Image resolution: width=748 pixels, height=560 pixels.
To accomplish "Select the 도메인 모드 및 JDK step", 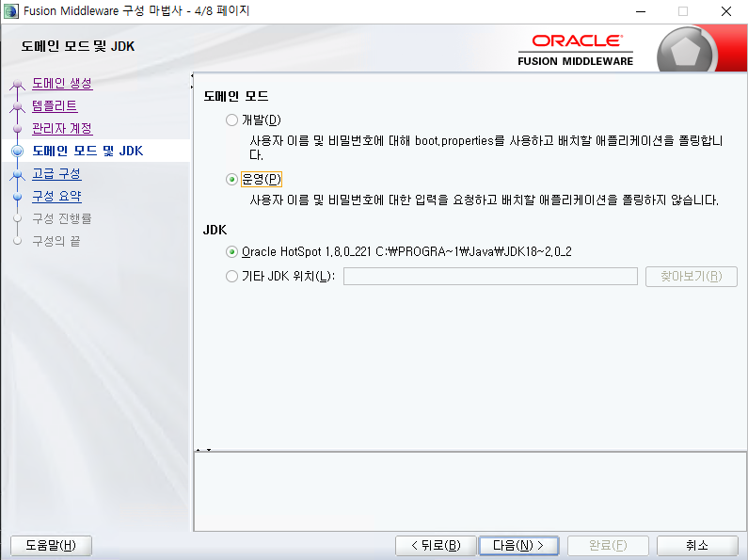I will click(x=88, y=151).
